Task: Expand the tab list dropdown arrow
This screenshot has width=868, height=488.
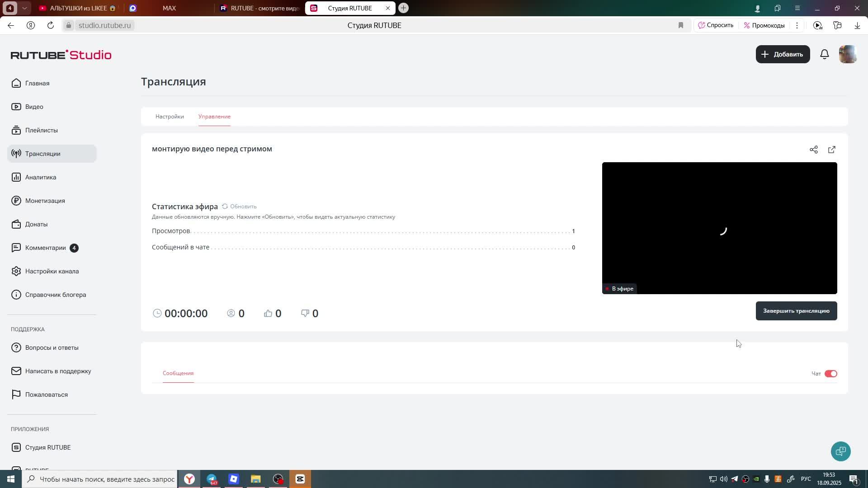Action: click(x=24, y=8)
